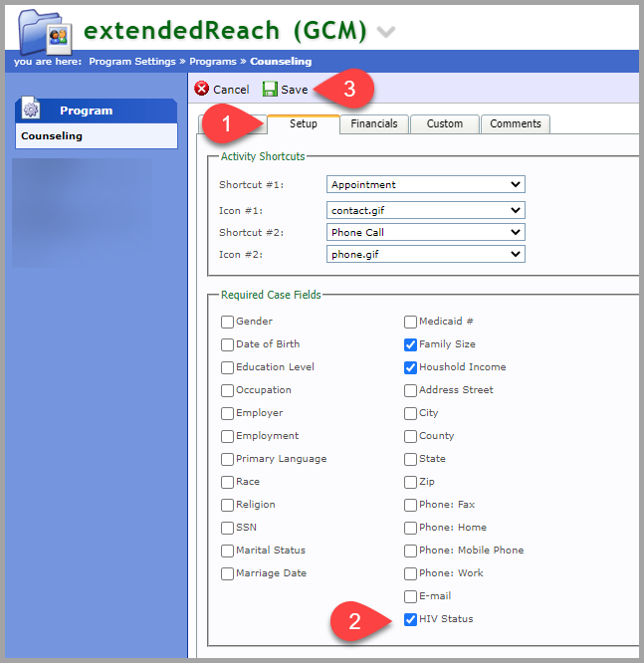The width and height of the screenshot is (644, 663).
Task: Check the Primary Language checkbox
Action: [x=227, y=459]
